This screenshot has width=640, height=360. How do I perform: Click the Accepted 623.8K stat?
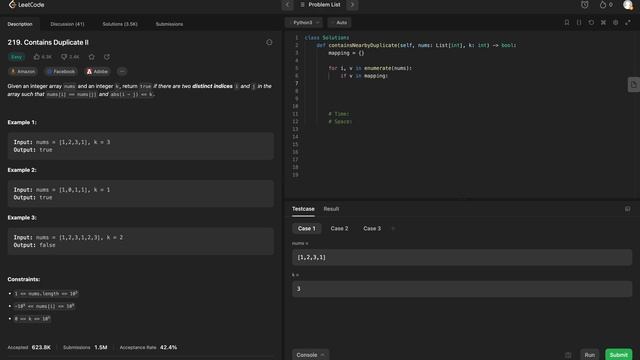point(29,347)
